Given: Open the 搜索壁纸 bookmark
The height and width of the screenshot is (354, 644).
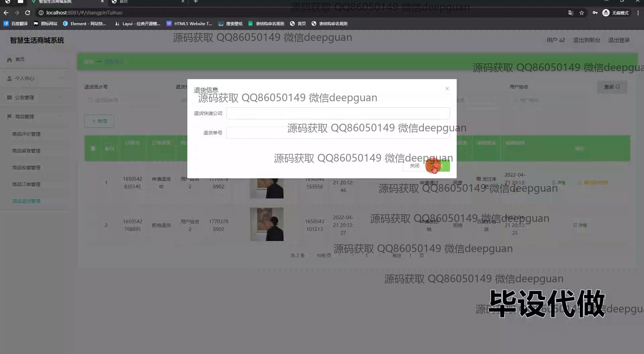Looking at the screenshot, I should (230, 23).
